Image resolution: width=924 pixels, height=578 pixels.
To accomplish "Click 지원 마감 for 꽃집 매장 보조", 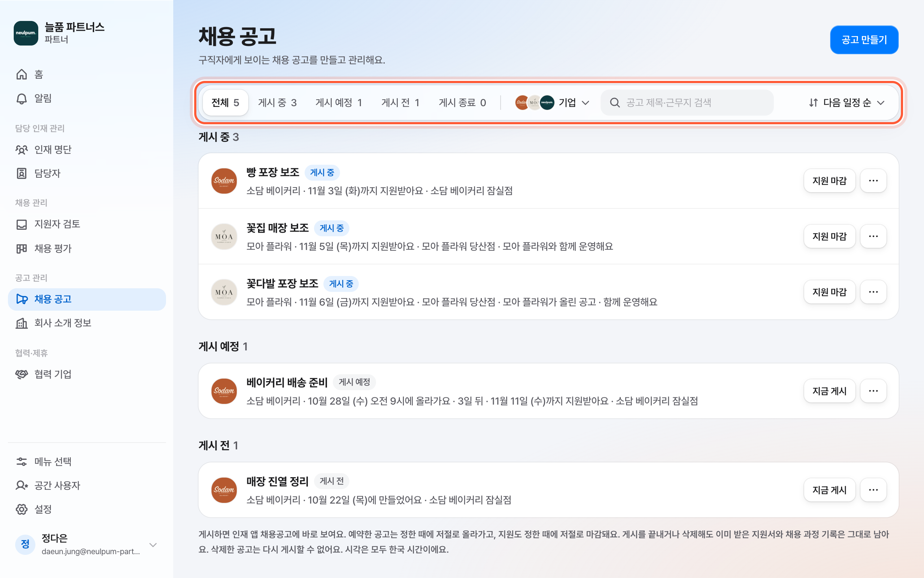I will click(x=829, y=236).
